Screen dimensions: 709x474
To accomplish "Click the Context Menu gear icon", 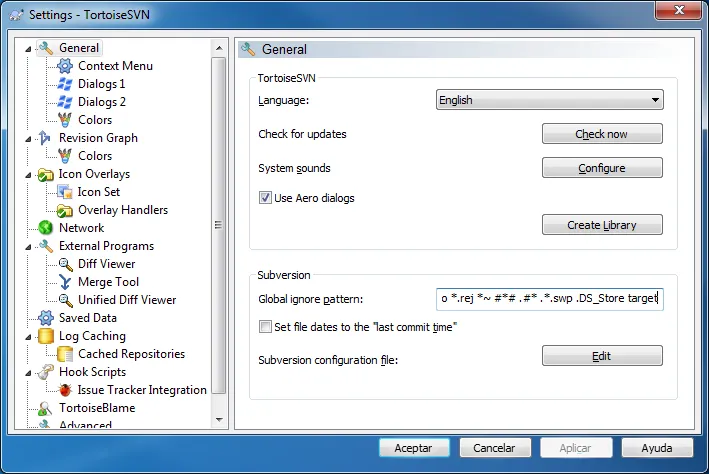I will click(x=65, y=66).
